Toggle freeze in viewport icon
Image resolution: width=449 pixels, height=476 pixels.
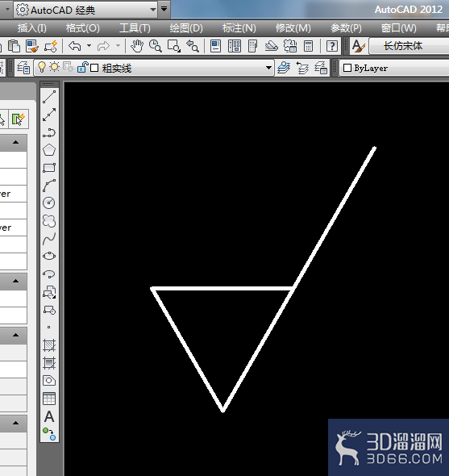[x=68, y=67]
